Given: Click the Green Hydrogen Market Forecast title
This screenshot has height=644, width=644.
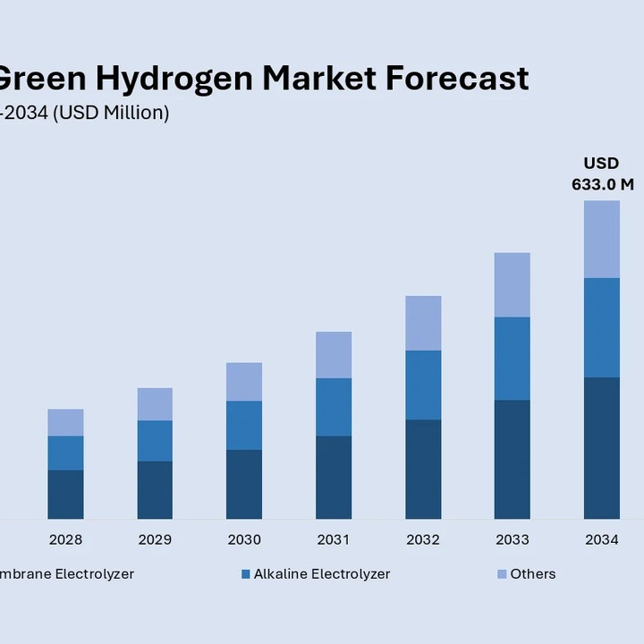Looking at the screenshot, I should [x=265, y=79].
